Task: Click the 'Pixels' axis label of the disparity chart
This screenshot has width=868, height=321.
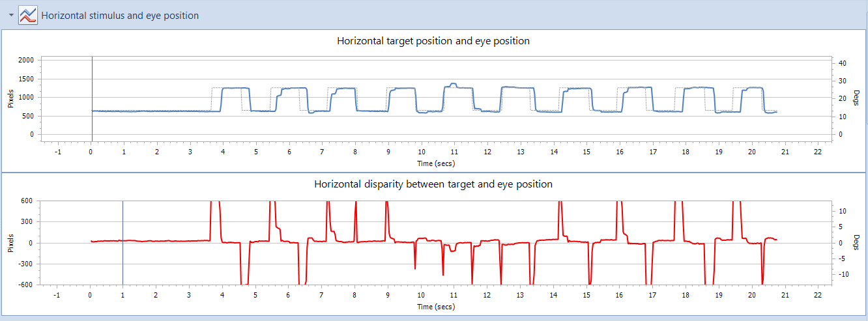Action: coord(11,243)
